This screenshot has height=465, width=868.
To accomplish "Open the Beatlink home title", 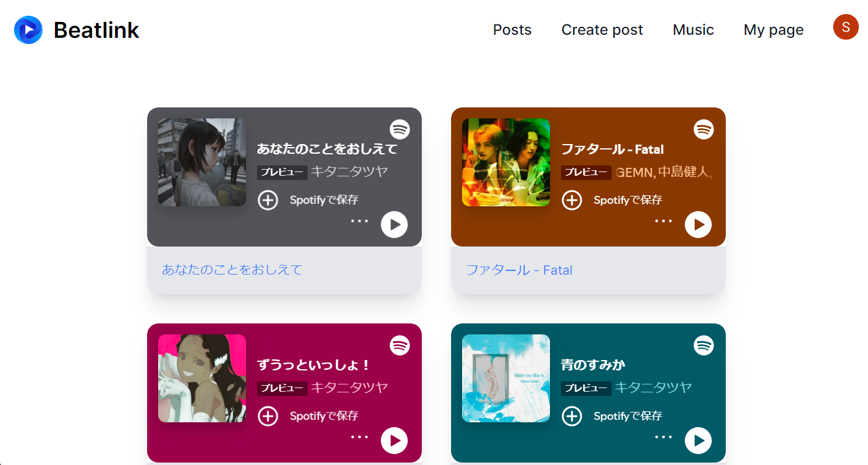I will coord(96,30).
